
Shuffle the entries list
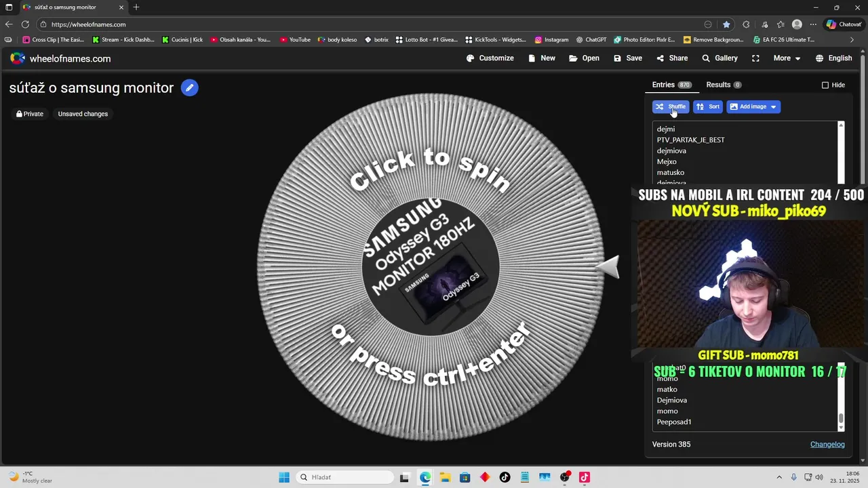[671, 106]
